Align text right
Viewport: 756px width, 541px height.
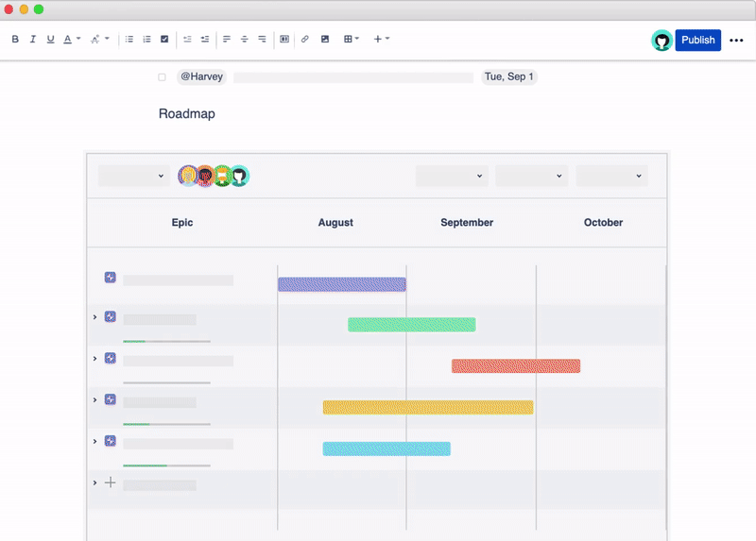(262, 39)
